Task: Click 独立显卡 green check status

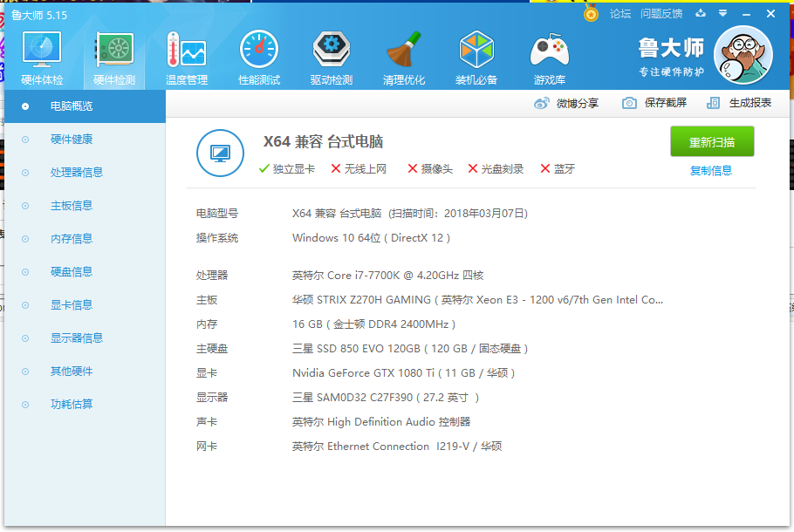Action: point(286,169)
